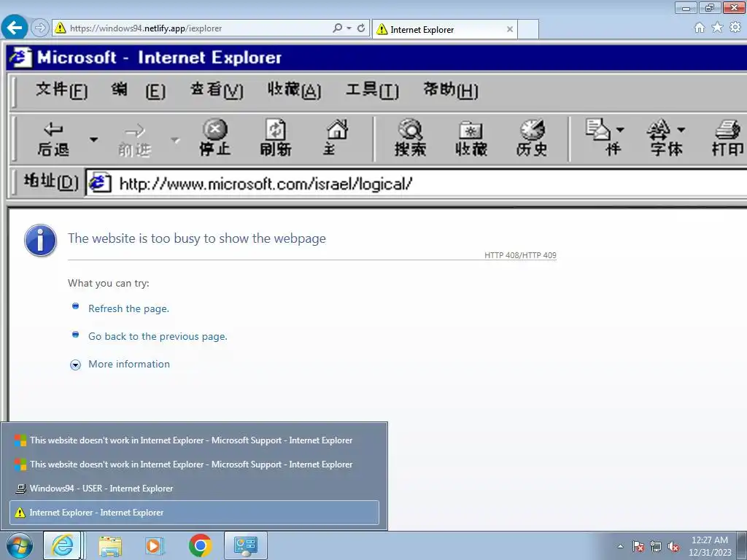Image resolution: width=747 pixels, height=560 pixels.
Task: Open the 收藏(A) menu
Action: [x=295, y=90]
